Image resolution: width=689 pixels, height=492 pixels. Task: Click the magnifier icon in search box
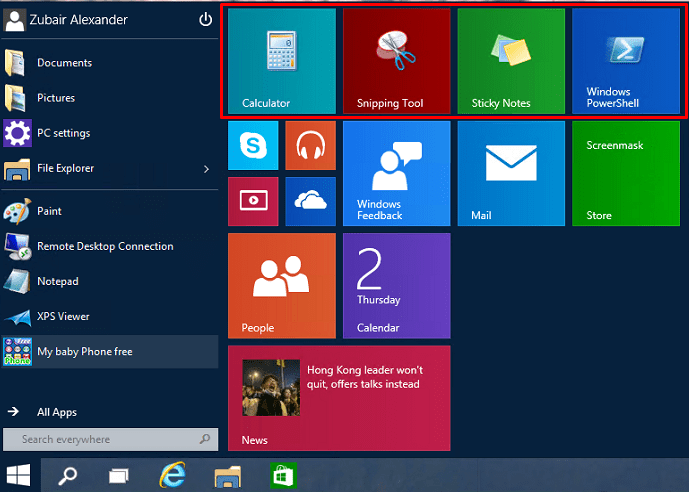205,439
